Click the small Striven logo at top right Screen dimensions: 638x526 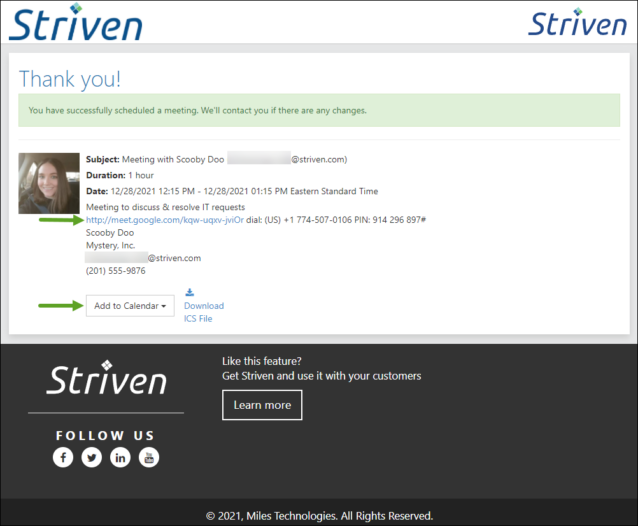tap(577, 22)
